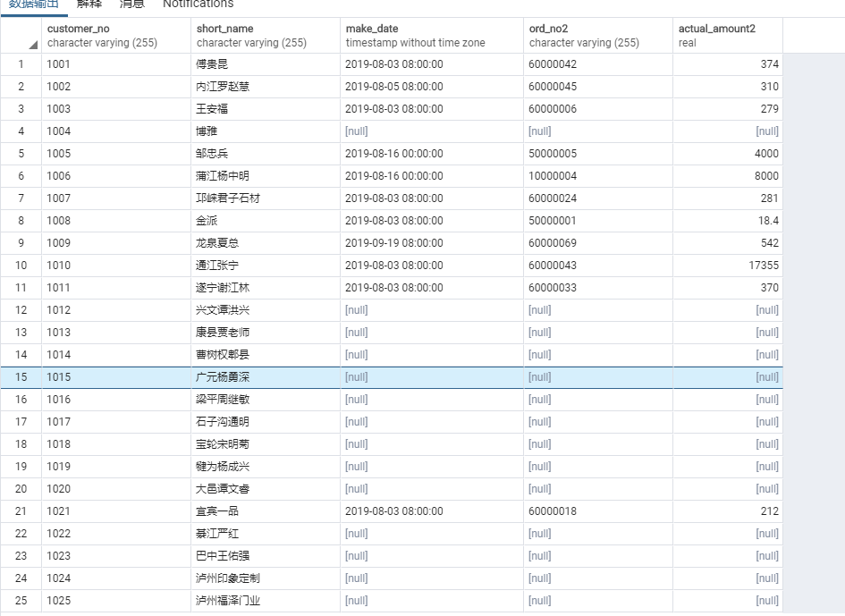Click ord_no2 cell 60000045

(x=598, y=87)
